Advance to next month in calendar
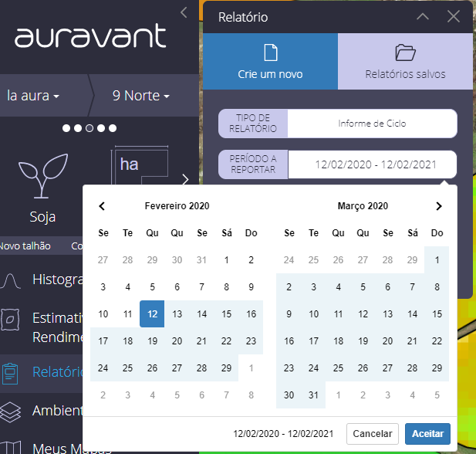 pos(439,206)
